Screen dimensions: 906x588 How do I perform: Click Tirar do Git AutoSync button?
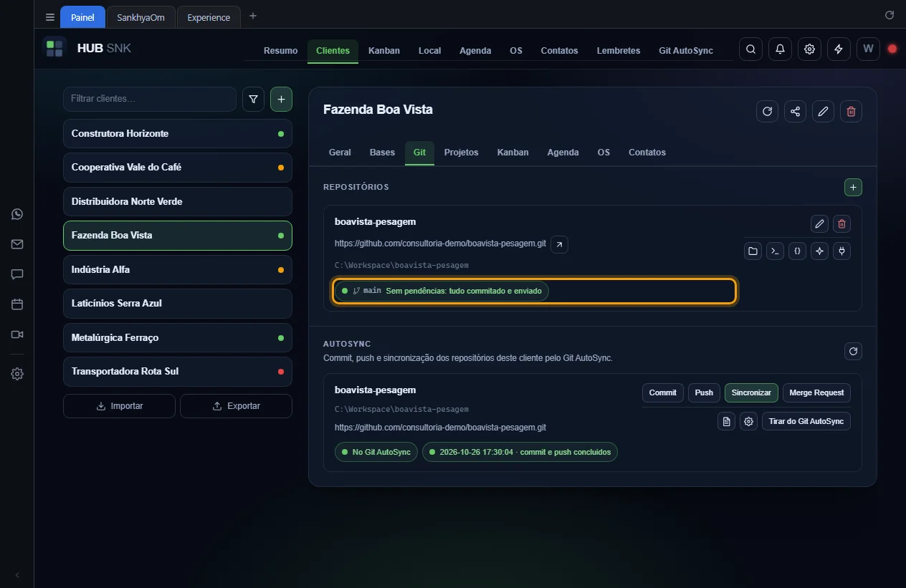806,421
